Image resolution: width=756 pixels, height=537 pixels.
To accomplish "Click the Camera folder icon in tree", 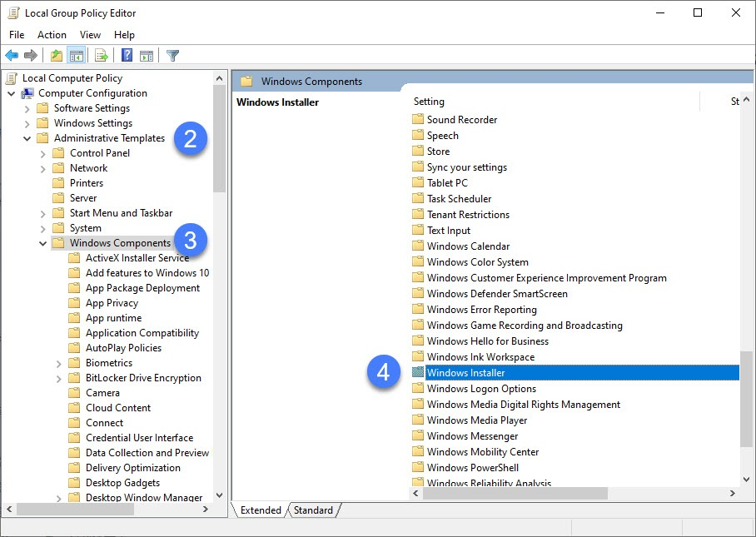I will pyautogui.click(x=74, y=392).
